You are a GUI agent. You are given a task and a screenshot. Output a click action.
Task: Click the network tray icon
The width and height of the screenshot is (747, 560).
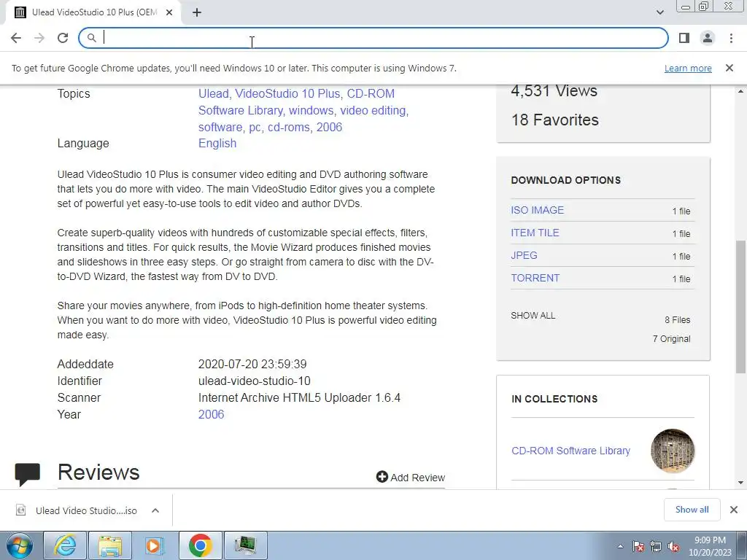(x=656, y=547)
